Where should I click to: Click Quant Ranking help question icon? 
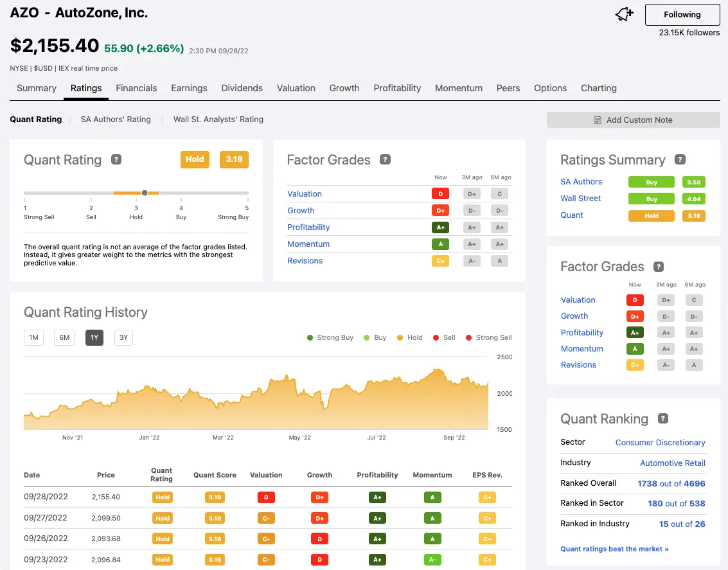click(663, 418)
